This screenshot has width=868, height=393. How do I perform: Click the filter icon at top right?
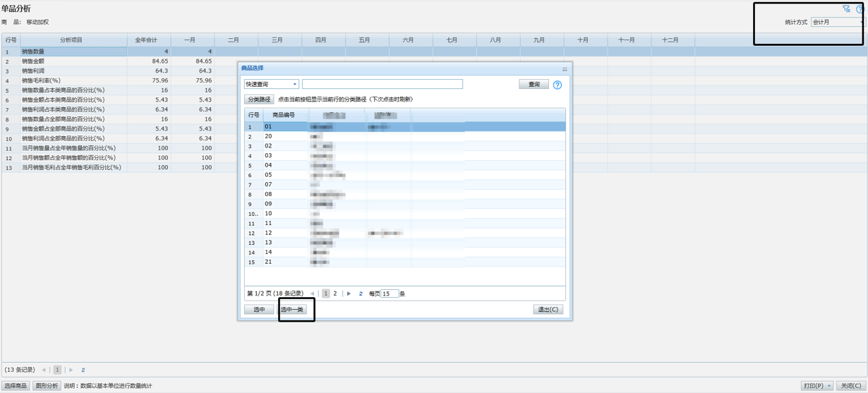pos(846,9)
